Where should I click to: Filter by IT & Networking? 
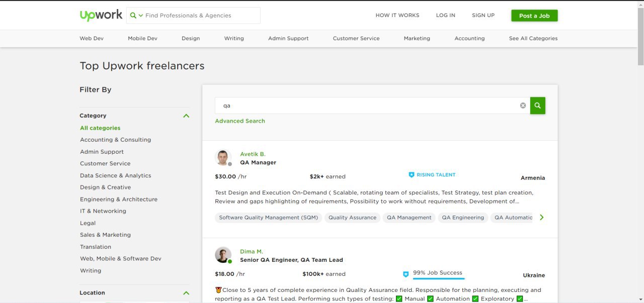(x=103, y=211)
